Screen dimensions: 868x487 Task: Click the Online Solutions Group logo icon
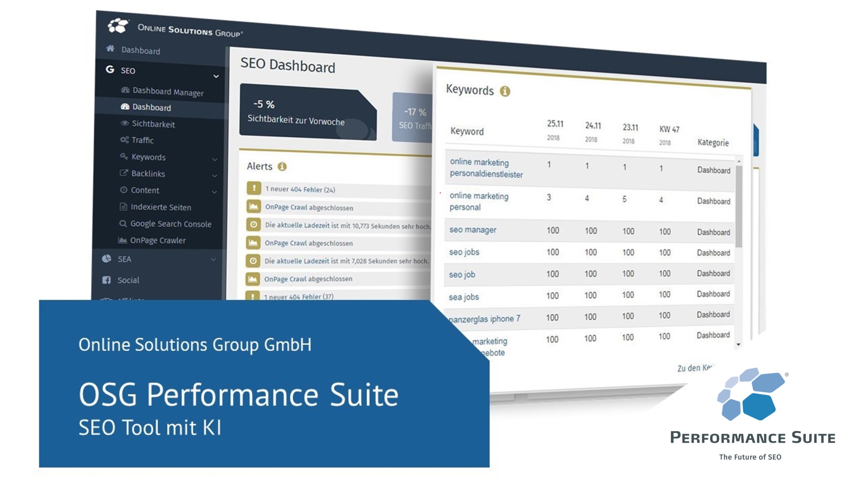click(x=118, y=25)
